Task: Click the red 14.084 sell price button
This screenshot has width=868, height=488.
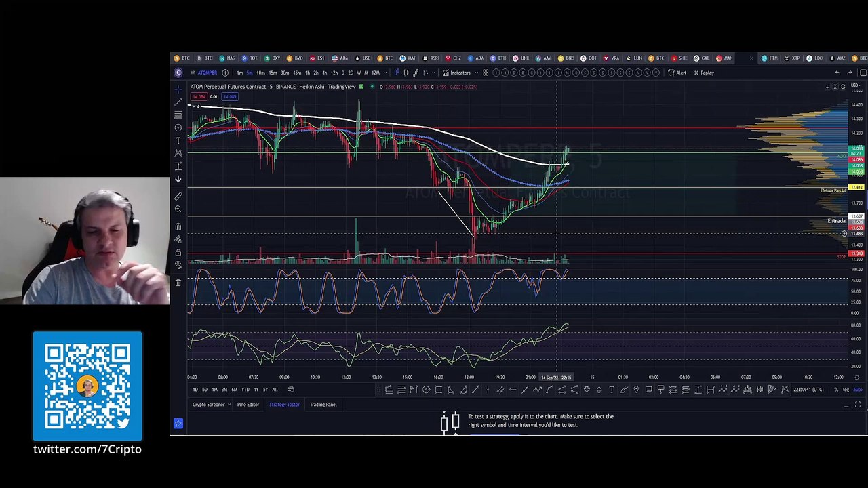Action: click(199, 97)
